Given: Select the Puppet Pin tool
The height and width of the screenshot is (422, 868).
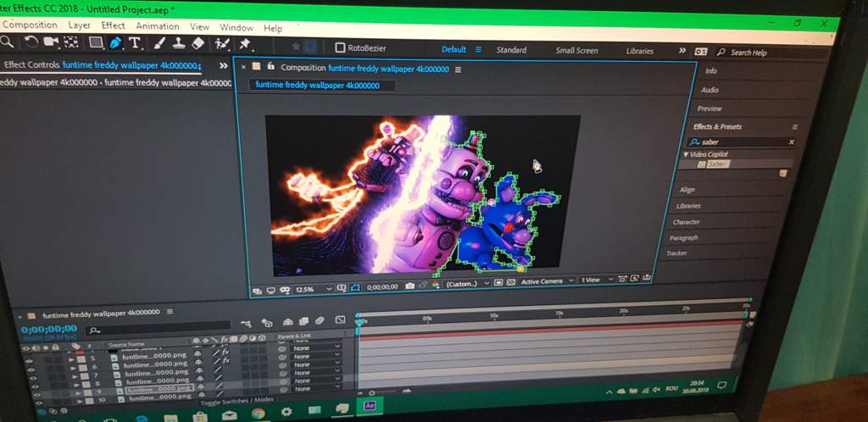Looking at the screenshot, I should pyautogui.click(x=245, y=44).
